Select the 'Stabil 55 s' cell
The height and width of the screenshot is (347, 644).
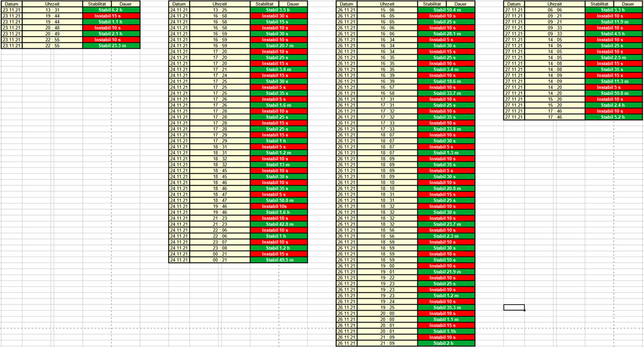[x=447, y=260]
